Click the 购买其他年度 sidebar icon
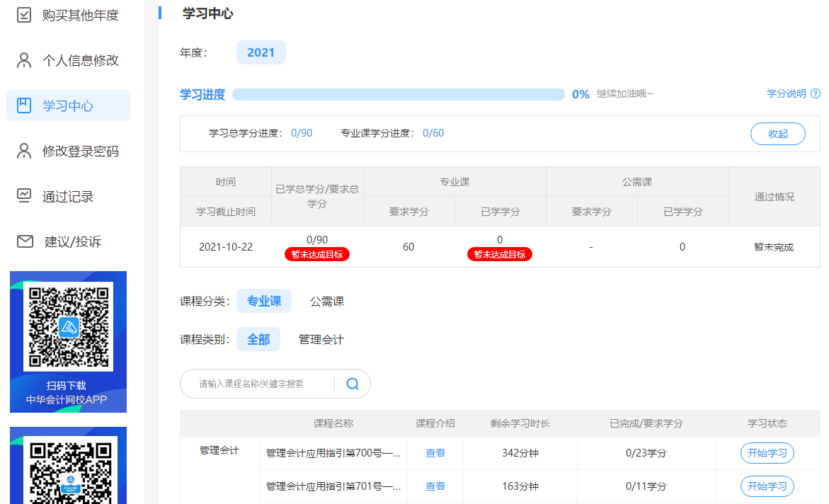 [24, 15]
